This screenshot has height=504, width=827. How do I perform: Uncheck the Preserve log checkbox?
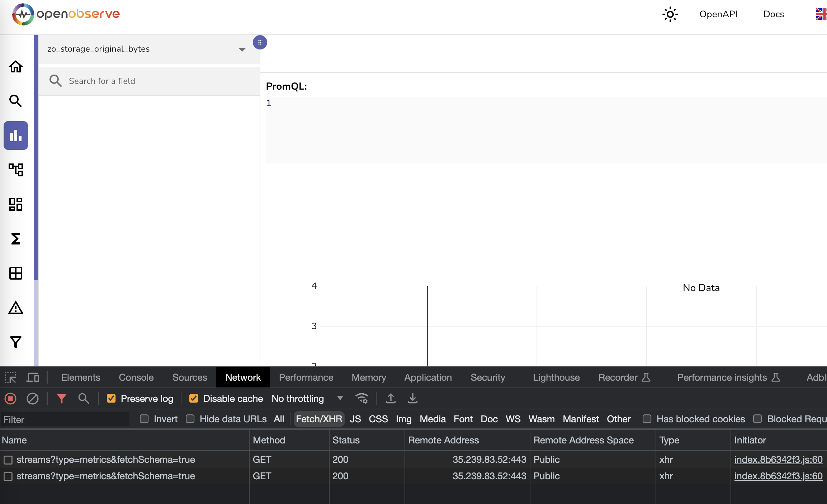point(111,398)
